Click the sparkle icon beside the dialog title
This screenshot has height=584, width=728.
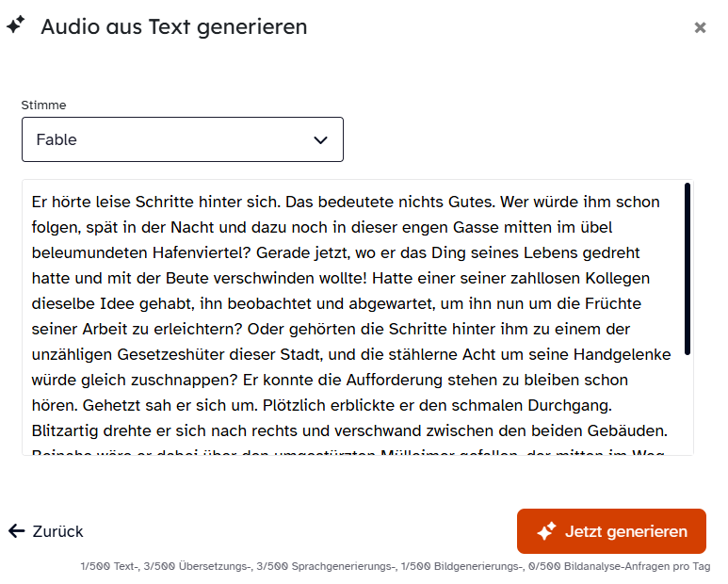tap(15, 26)
